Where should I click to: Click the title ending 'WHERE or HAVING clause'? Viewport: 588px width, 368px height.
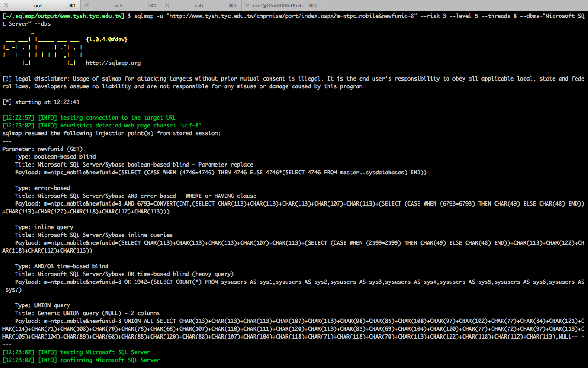[x=136, y=196]
